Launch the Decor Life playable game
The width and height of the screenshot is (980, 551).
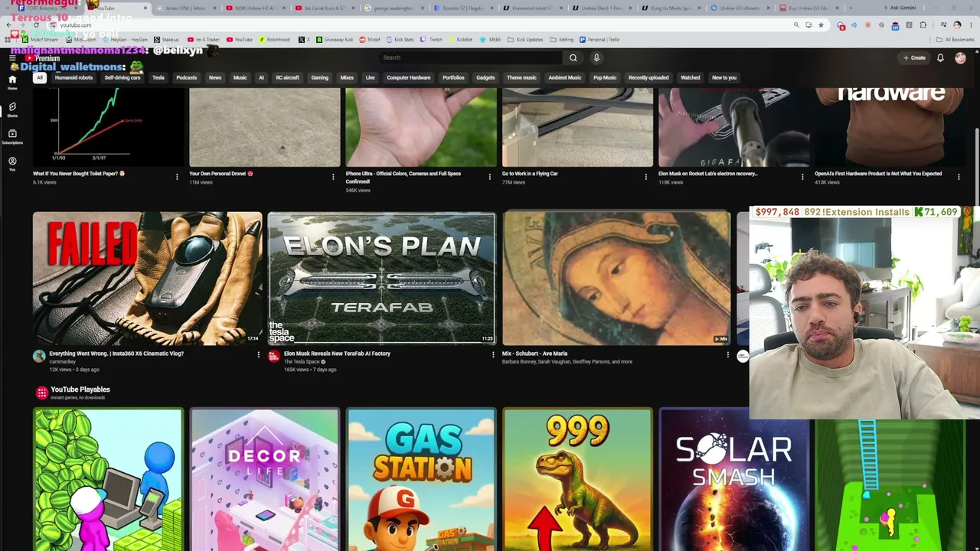coord(265,480)
